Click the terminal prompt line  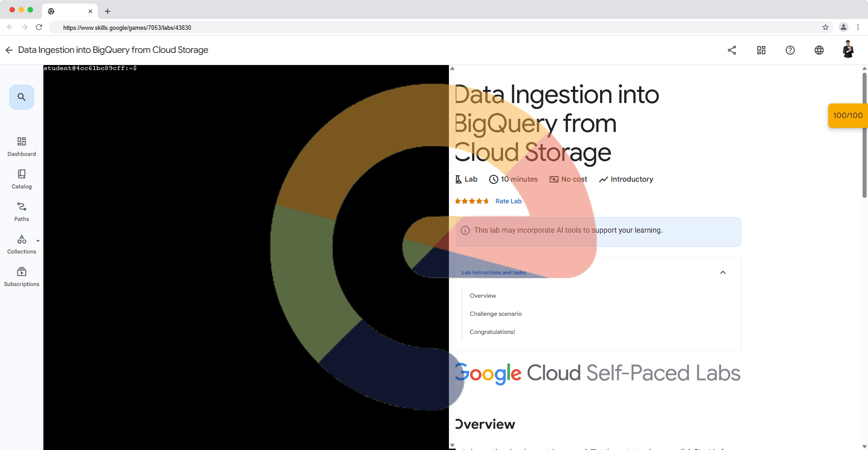(90, 68)
